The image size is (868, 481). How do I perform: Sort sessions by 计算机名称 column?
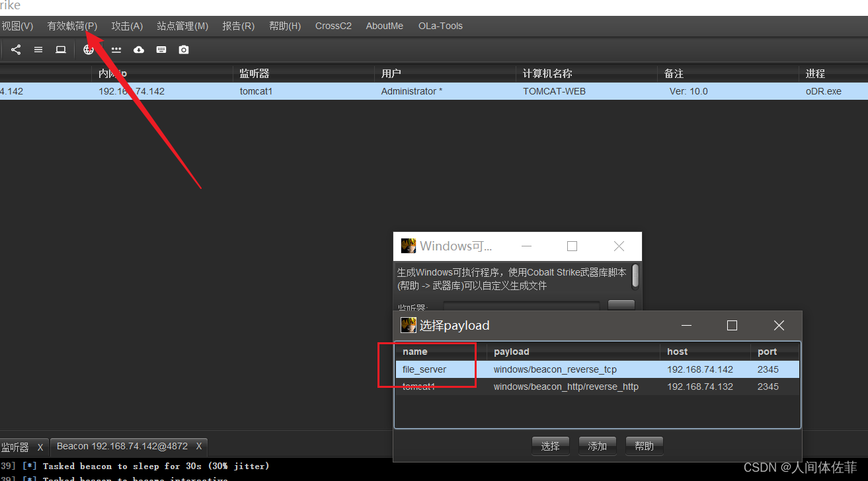(586, 73)
